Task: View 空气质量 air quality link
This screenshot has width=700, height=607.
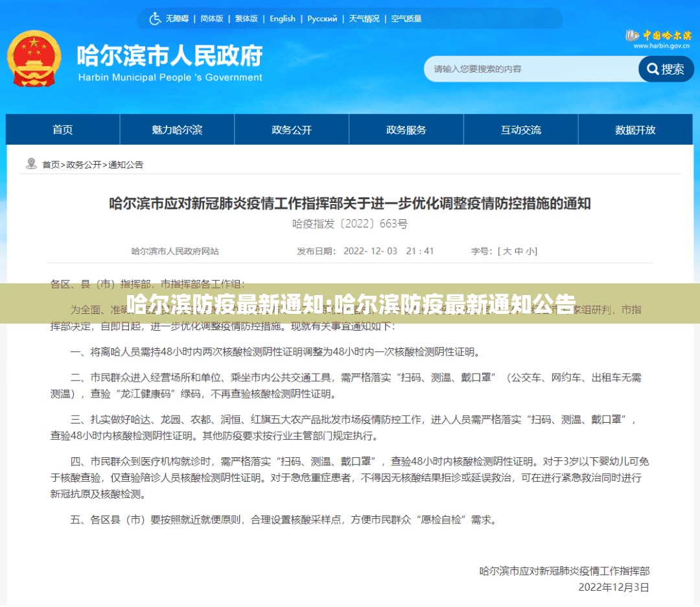Action: 406,19
